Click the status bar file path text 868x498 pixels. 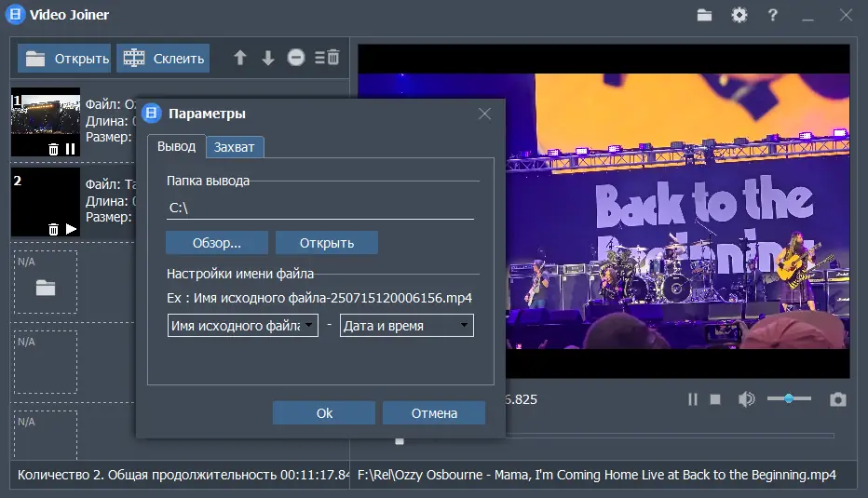pyautogui.click(x=597, y=475)
